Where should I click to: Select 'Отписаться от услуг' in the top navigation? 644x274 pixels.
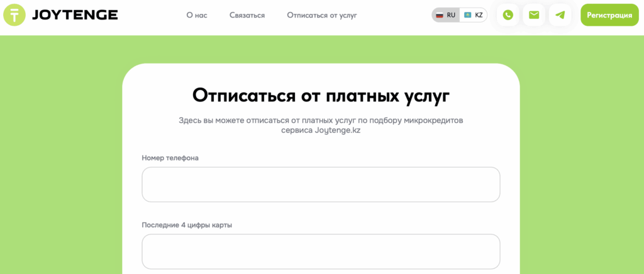(x=321, y=15)
